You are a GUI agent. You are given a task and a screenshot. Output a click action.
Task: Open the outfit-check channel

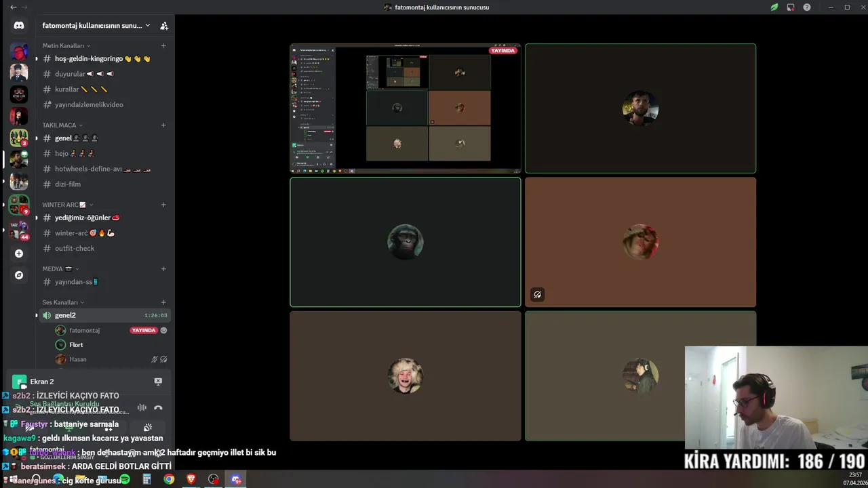(104, 248)
